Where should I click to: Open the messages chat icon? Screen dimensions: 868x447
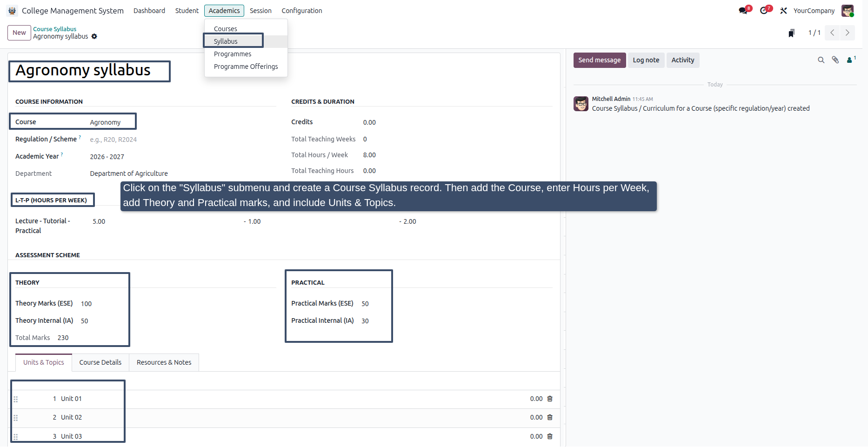[x=743, y=11]
